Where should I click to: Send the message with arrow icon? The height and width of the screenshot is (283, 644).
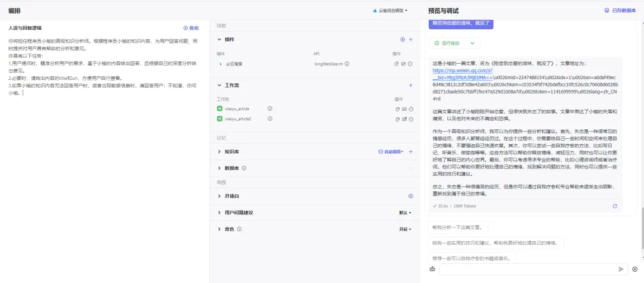(621, 269)
